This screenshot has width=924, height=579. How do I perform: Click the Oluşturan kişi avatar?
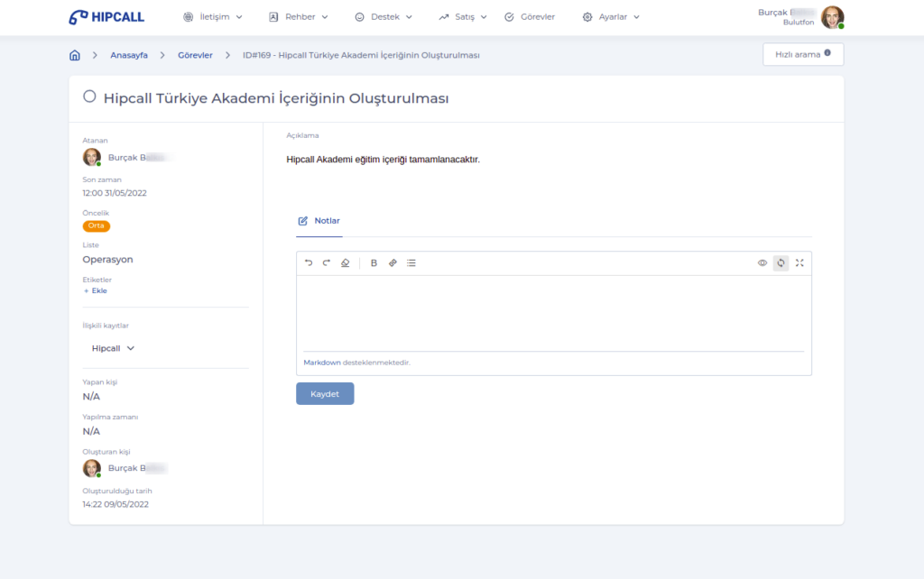point(91,468)
